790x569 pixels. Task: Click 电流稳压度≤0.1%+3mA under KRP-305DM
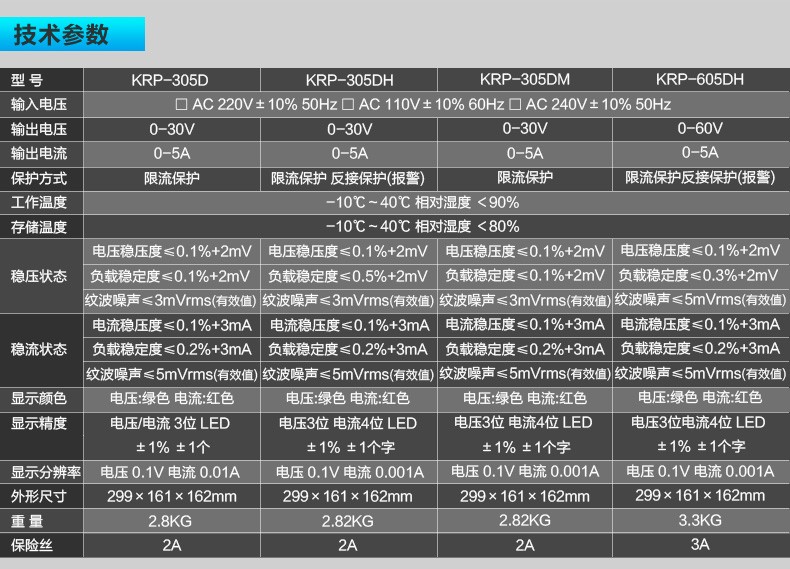(524, 325)
